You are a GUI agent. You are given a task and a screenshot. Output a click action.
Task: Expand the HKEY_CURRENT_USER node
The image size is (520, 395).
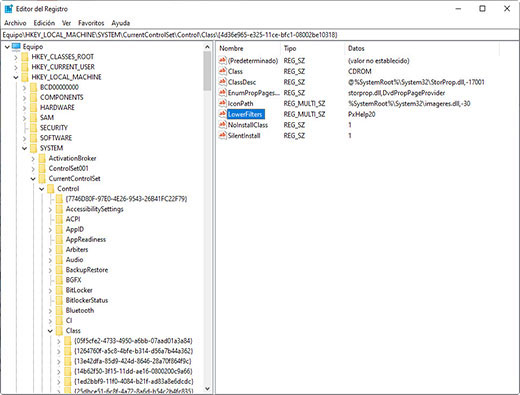16,67
